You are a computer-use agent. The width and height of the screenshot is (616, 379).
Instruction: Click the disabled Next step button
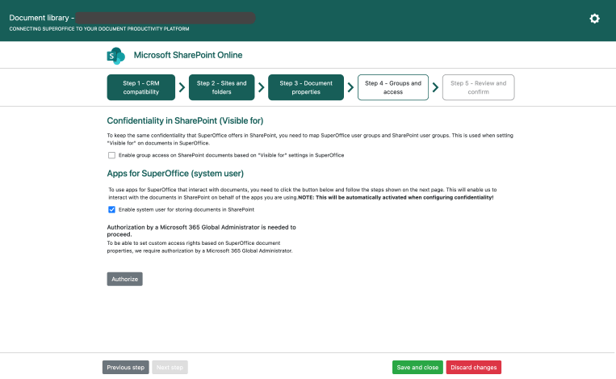point(170,367)
